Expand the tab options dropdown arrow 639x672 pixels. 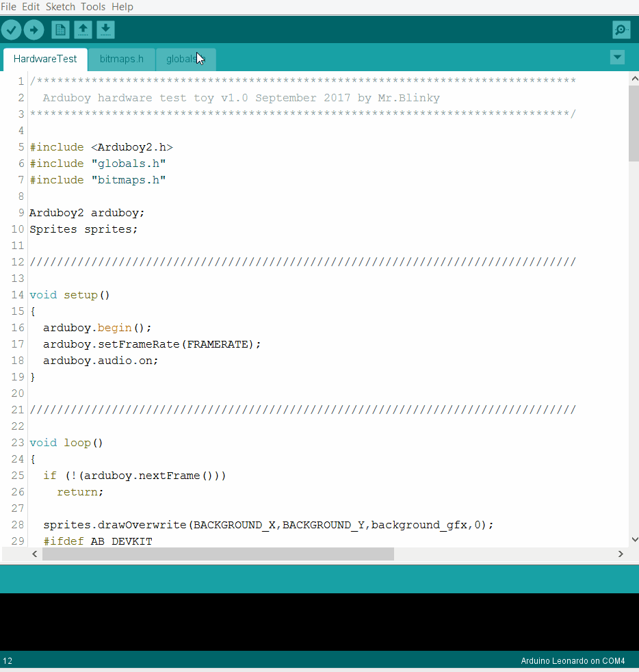[x=617, y=57]
